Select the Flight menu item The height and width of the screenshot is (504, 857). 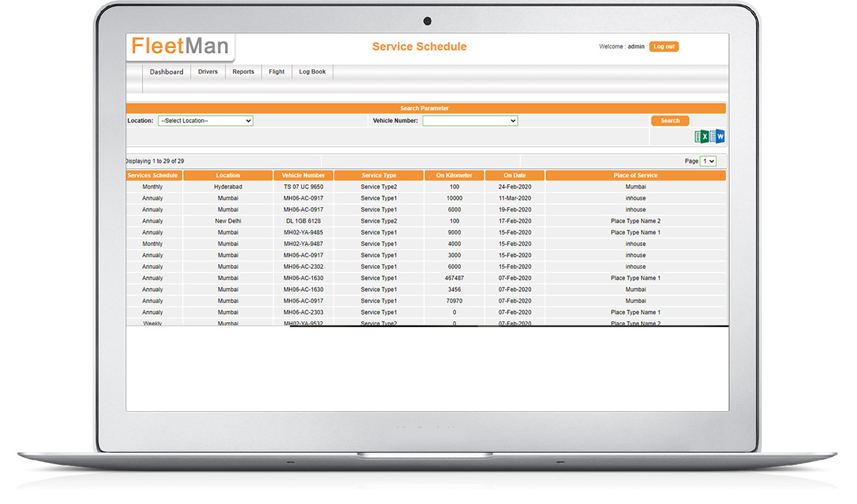277,72
